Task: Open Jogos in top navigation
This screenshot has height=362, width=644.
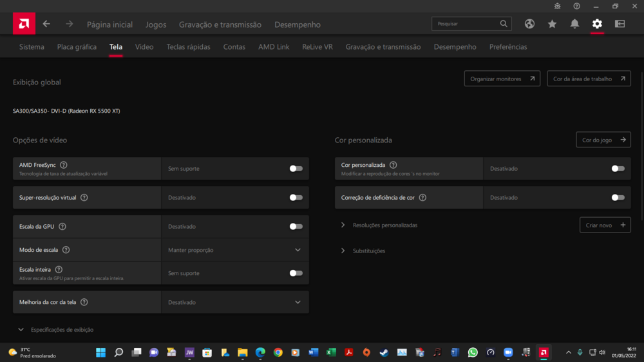Action: (156, 24)
